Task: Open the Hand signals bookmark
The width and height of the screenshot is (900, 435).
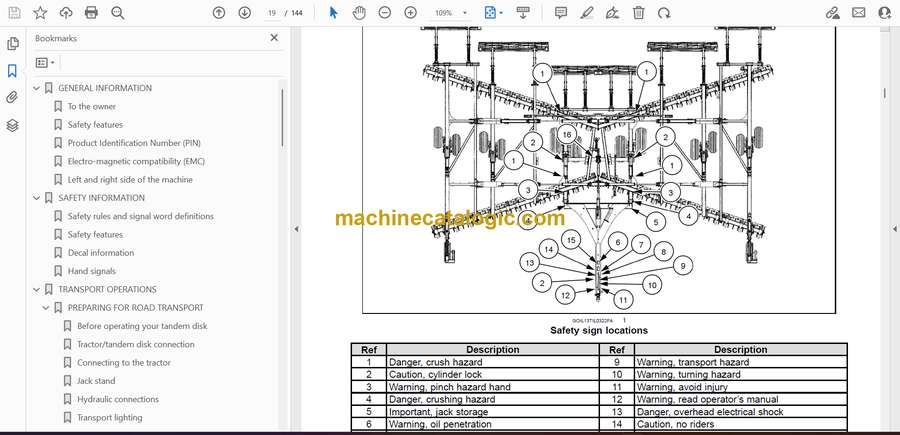Action: pos(92,271)
